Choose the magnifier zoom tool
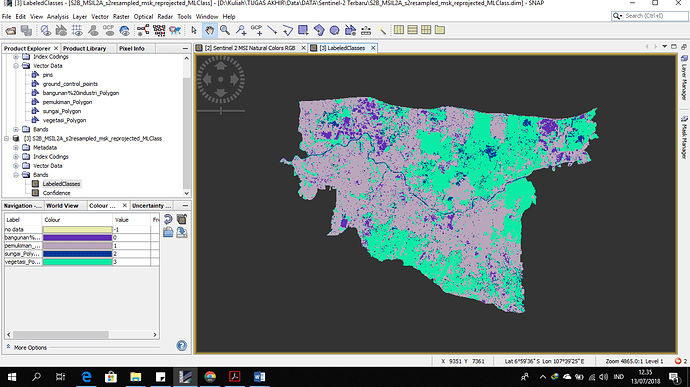This screenshot has height=387, width=690. tap(225, 30)
